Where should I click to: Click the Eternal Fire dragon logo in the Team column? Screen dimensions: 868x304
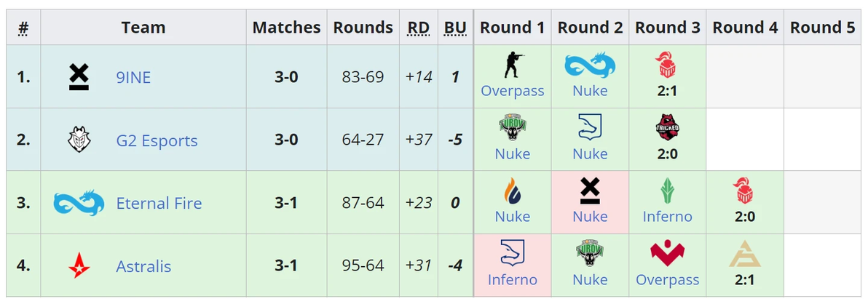pyautogui.click(x=79, y=203)
